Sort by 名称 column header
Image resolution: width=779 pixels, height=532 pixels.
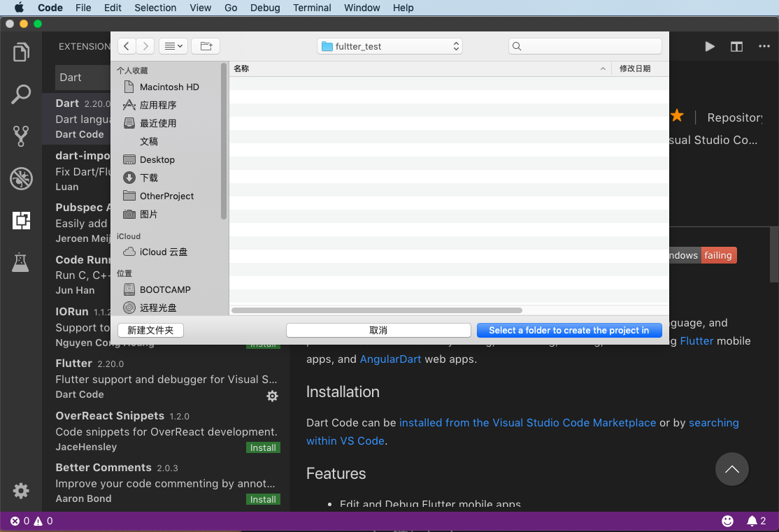coord(420,69)
